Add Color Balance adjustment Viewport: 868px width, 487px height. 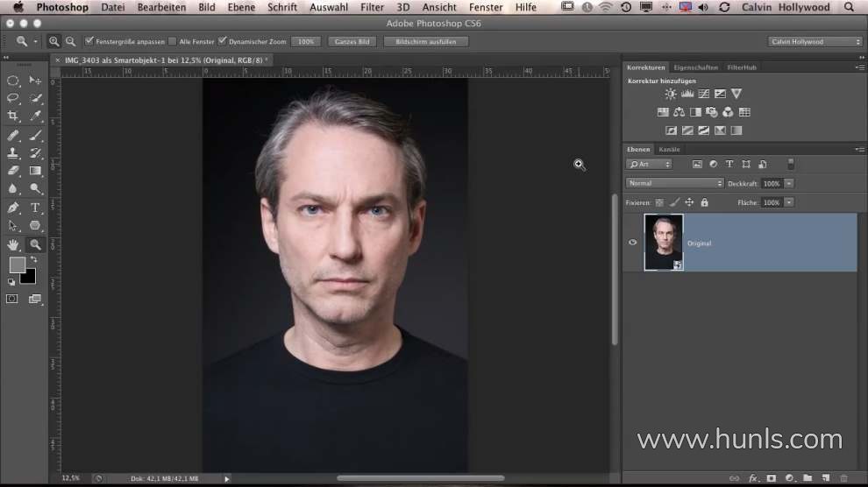pyautogui.click(x=679, y=112)
